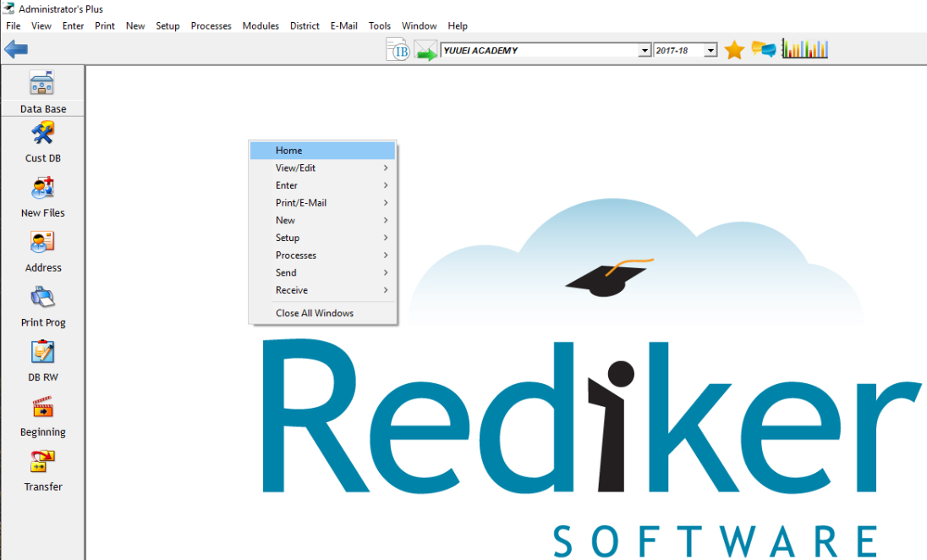The height and width of the screenshot is (560, 927).
Task: Open the Modules menu
Action: [261, 26]
